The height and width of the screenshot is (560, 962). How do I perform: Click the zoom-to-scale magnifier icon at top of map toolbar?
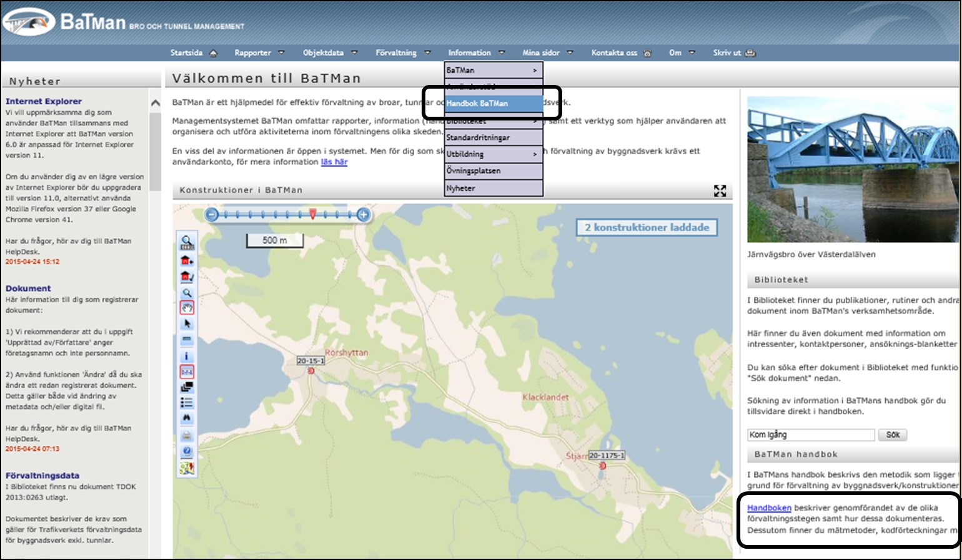coord(187,243)
